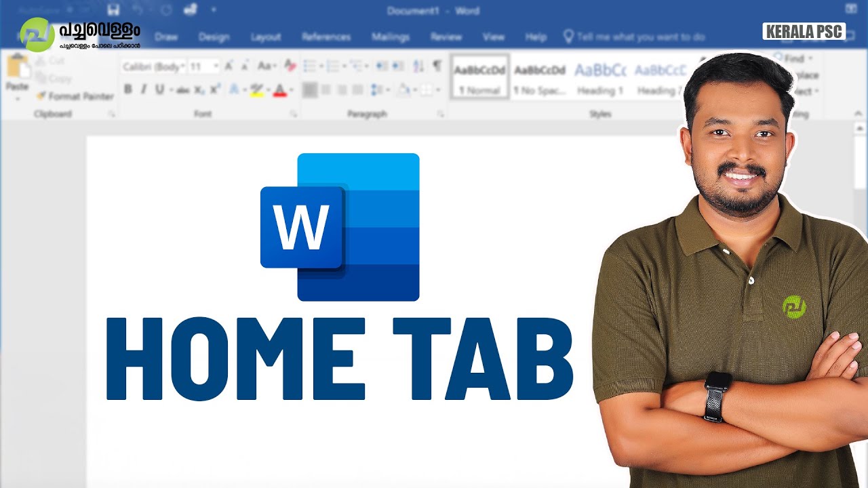Toggle Touch/Mouse mode in the Quick Access toolbar
868x488 pixels.
point(191,9)
